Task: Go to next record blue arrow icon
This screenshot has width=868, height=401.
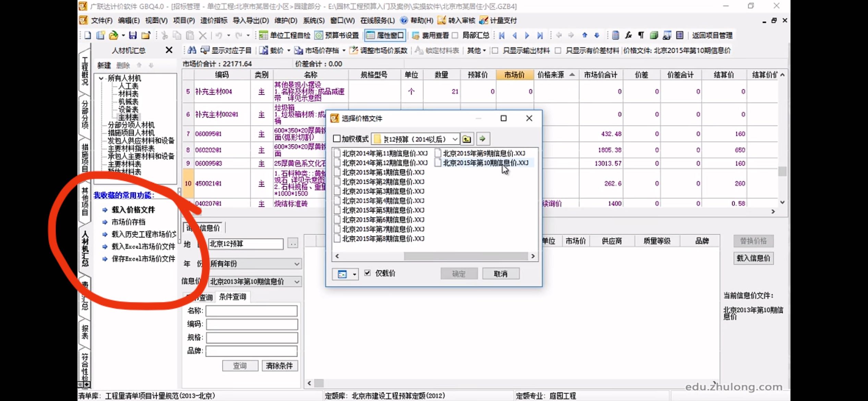Action: tap(527, 35)
